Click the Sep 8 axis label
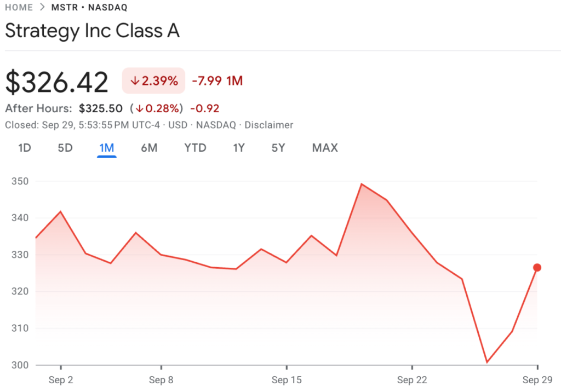The width and height of the screenshot is (561, 392). [161, 380]
